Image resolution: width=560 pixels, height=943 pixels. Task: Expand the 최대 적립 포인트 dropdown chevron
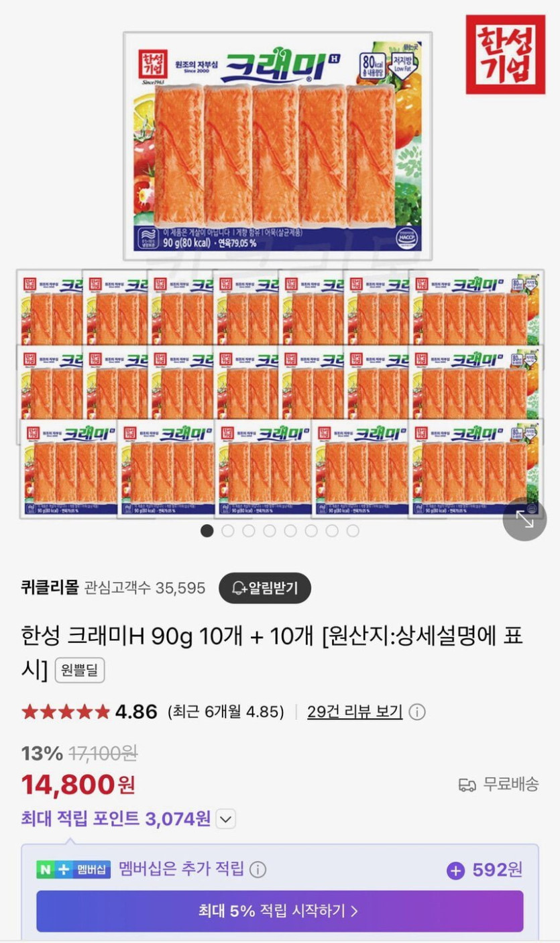pos(226,819)
